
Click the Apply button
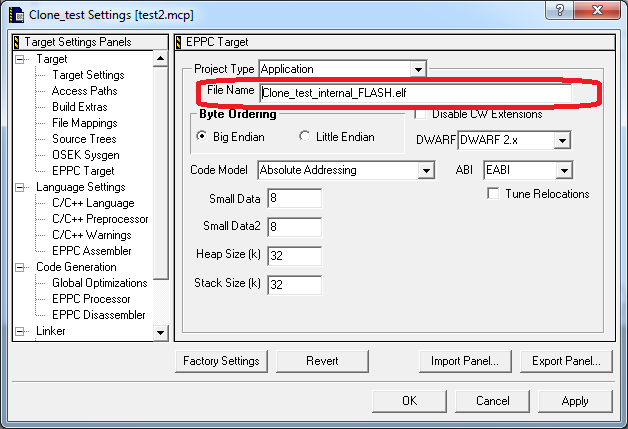[575, 401]
